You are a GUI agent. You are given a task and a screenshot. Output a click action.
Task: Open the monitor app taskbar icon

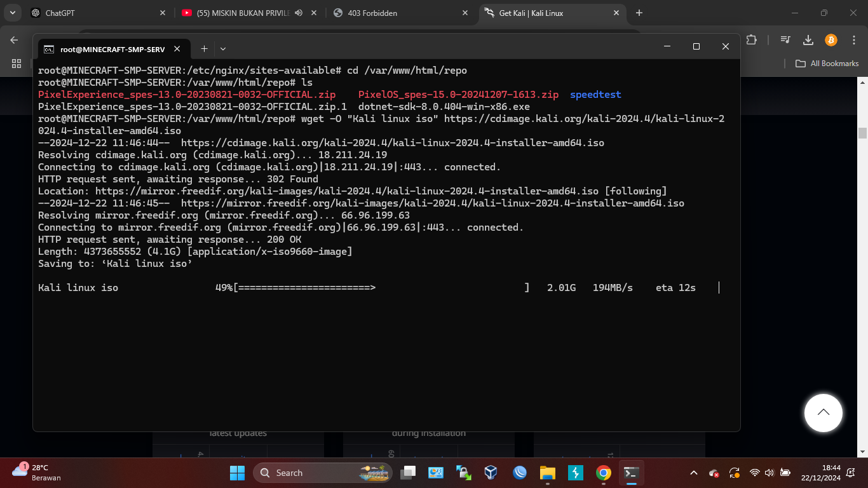435,473
